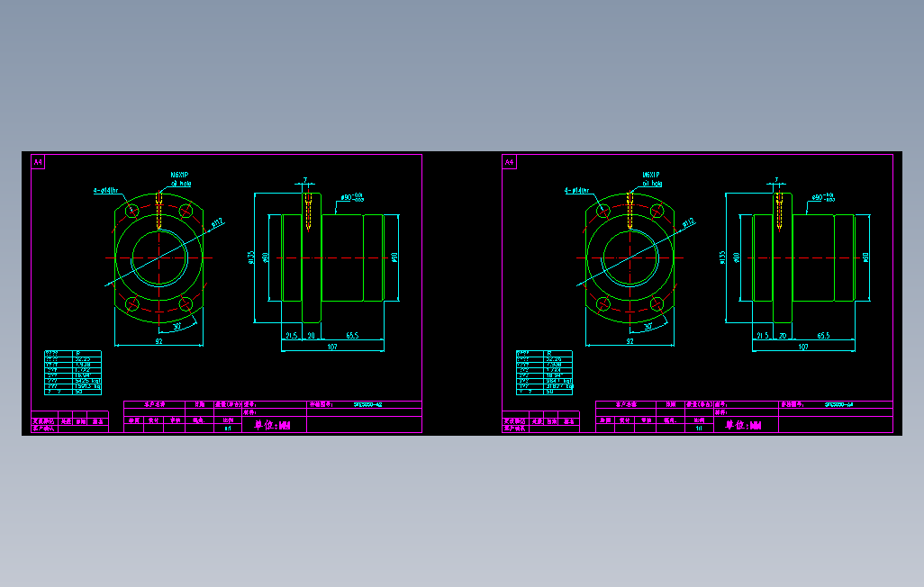Click the 4-ø14 thru callout in left drawing
Image resolution: width=924 pixels, height=587 pixels.
(106, 190)
